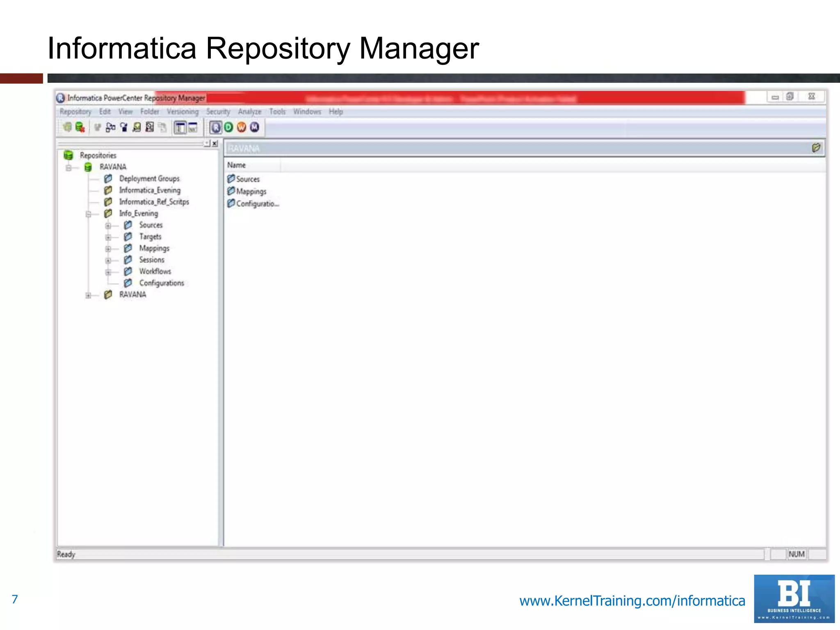Image resolution: width=840 pixels, height=630 pixels.
Task: Expand the Mappings node in tree
Action: [108, 249]
